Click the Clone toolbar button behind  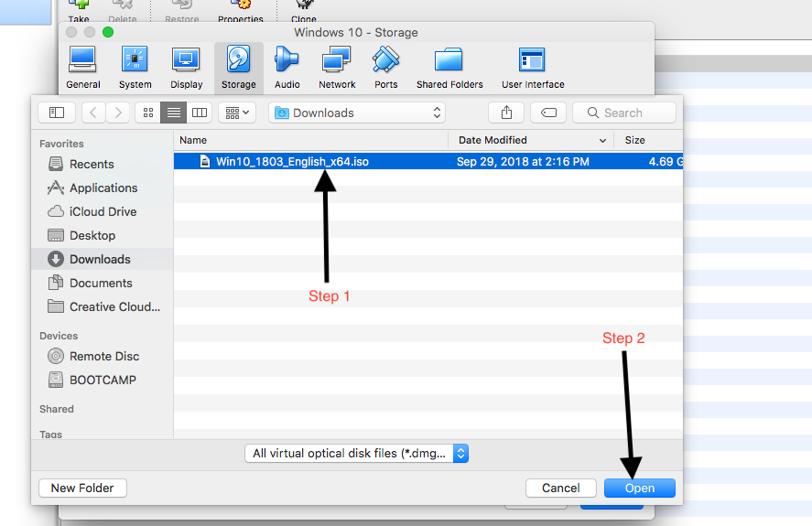tap(303, 11)
